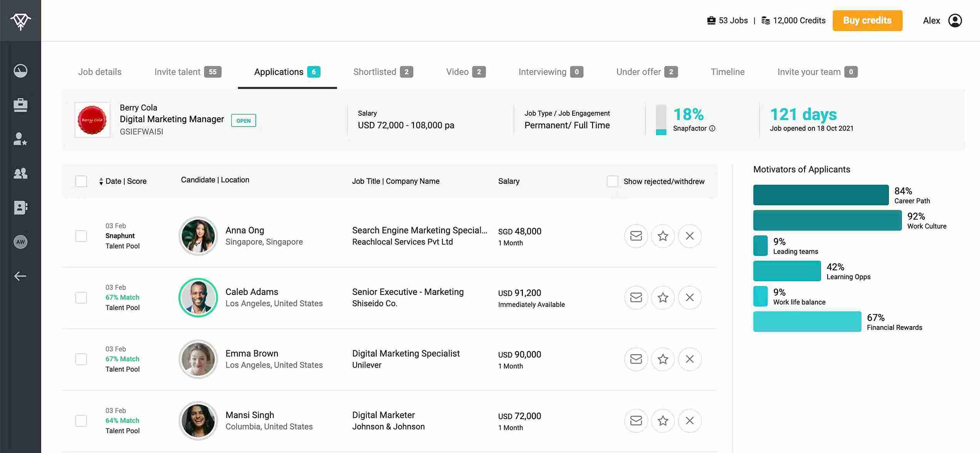Image resolution: width=980 pixels, height=453 pixels.
Task: Click the Snapfactor info icon
Action: pyautogui.click(x=712, y=128)
